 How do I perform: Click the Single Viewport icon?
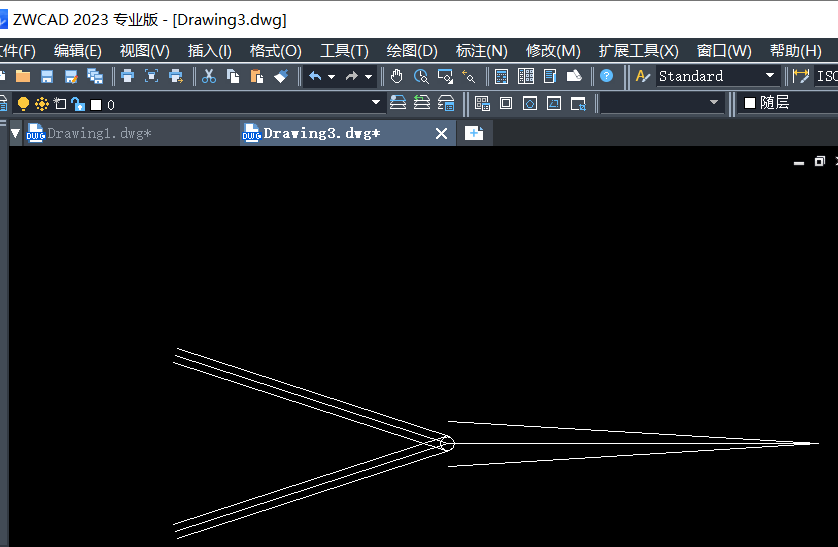click(506, 103)
